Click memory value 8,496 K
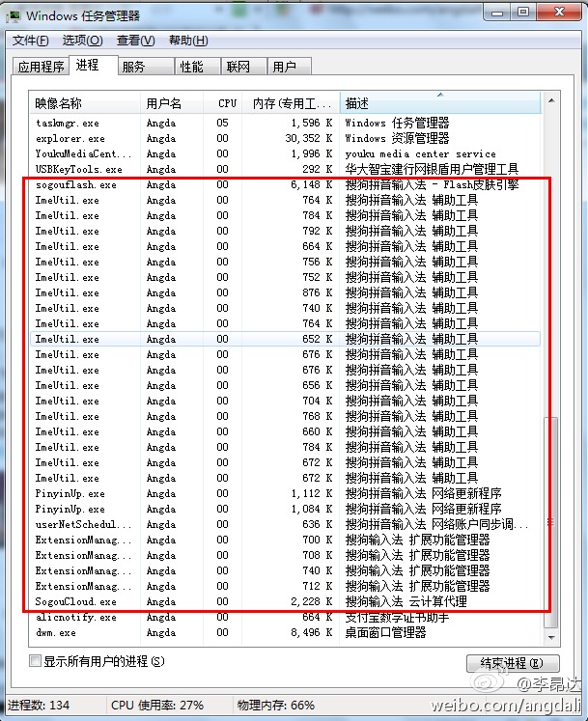 (312, 633)
